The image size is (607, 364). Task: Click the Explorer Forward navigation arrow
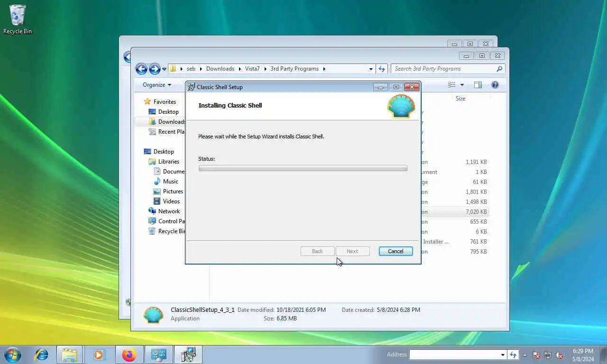155,69
